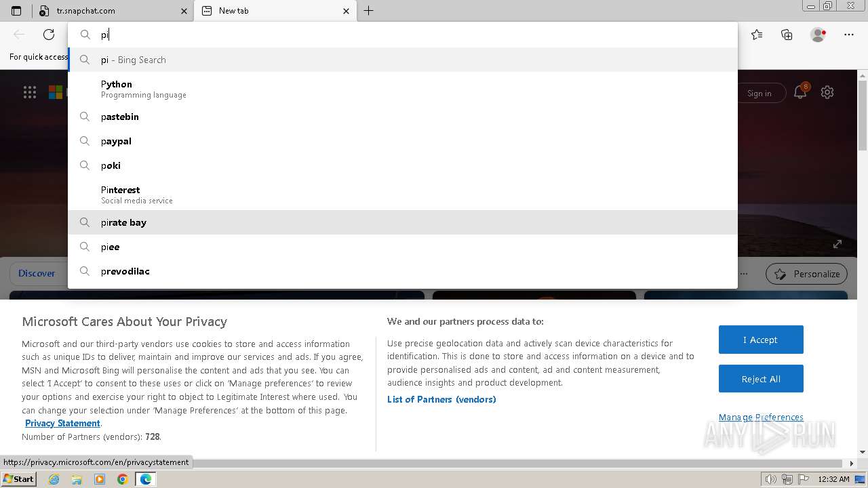Screen dimensions: 868x488
Task: Click the browser back arrow
Action: [19, 35]
